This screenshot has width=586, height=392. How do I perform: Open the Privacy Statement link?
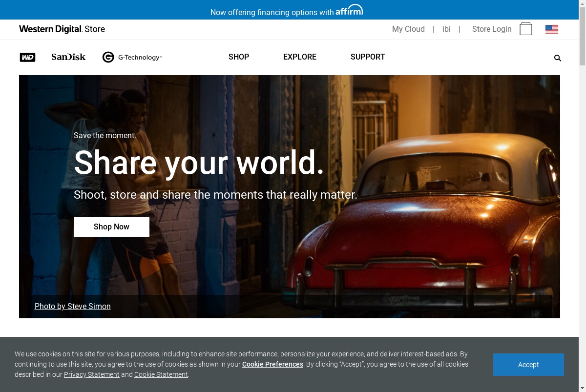[92, 374]
